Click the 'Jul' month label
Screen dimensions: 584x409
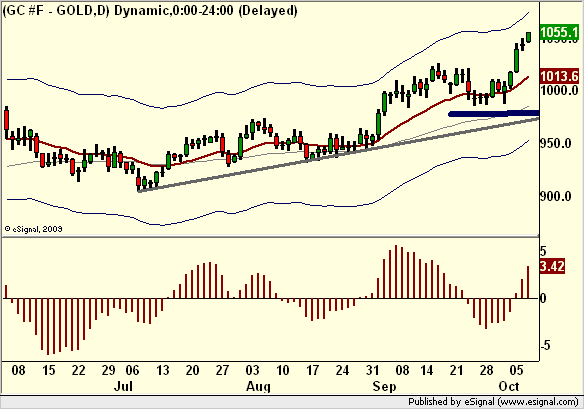(123, 386)
